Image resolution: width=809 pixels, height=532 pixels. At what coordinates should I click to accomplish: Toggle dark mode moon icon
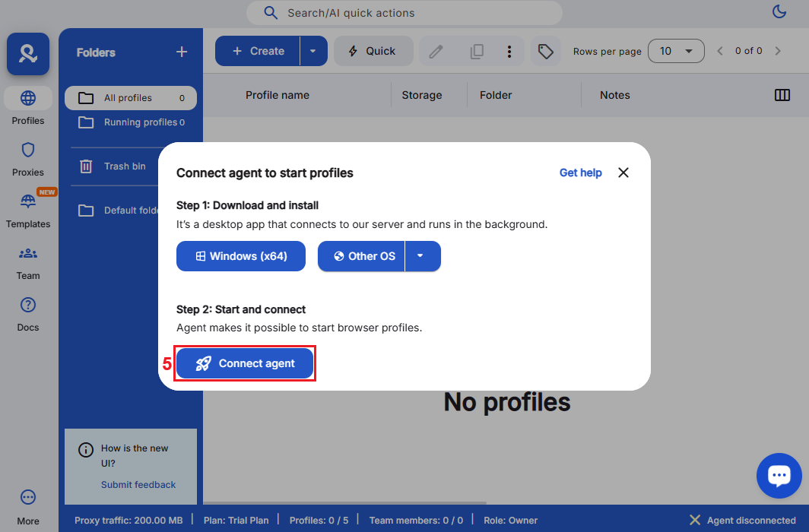(779, 11)
